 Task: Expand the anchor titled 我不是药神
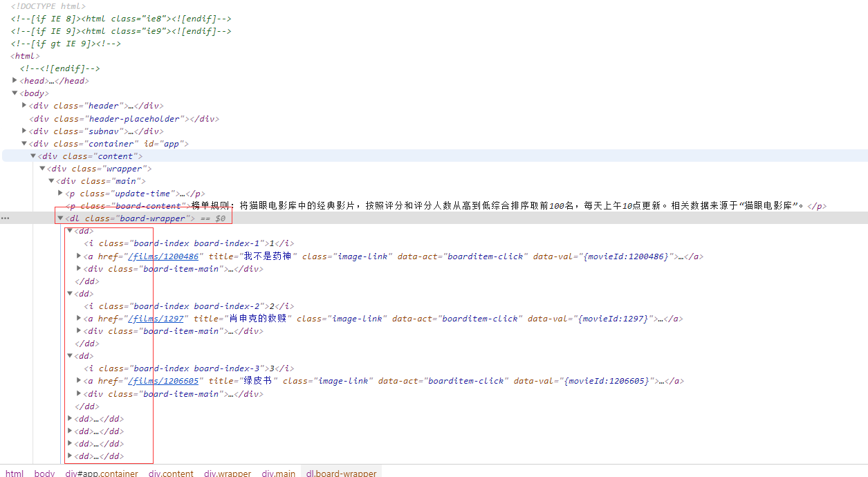79,256
